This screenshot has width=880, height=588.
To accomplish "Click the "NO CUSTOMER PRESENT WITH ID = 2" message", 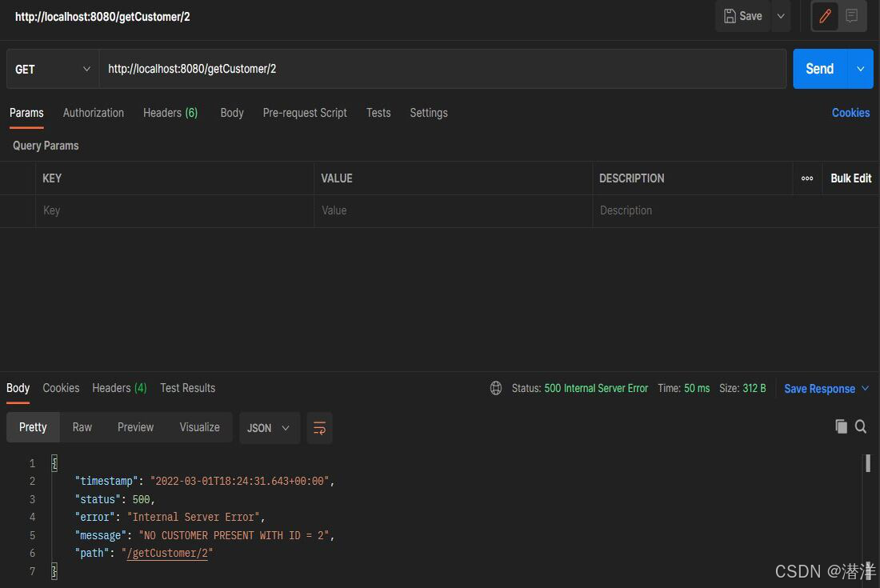I will [234, 535].
